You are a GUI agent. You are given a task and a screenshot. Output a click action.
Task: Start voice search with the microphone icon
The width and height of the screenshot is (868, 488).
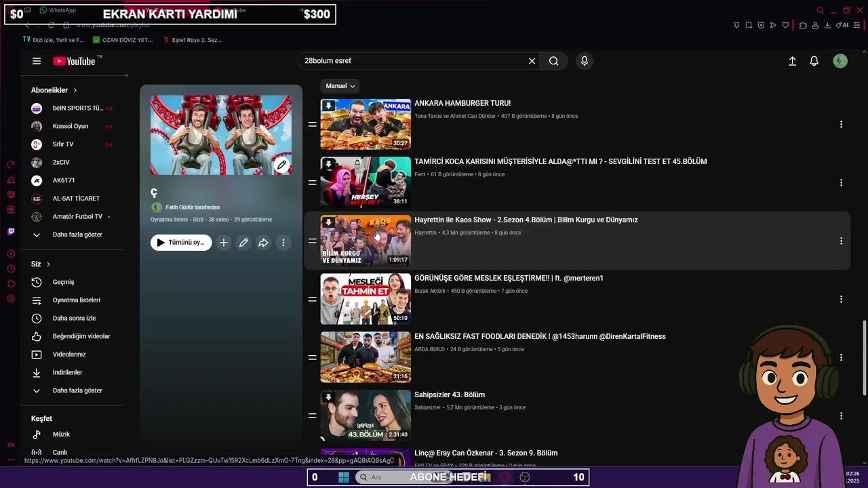tap(585, 61)
